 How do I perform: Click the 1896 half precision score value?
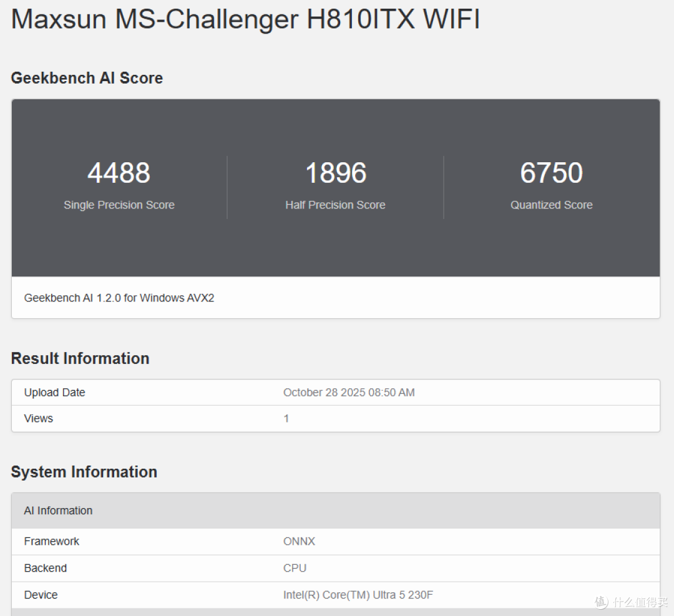point(336,173)
